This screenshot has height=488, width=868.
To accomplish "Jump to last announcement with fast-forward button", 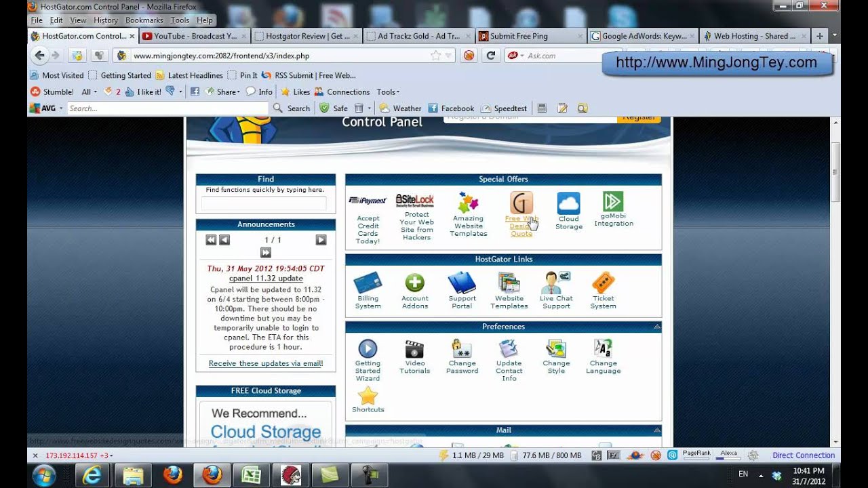I will tap(266, 253).
